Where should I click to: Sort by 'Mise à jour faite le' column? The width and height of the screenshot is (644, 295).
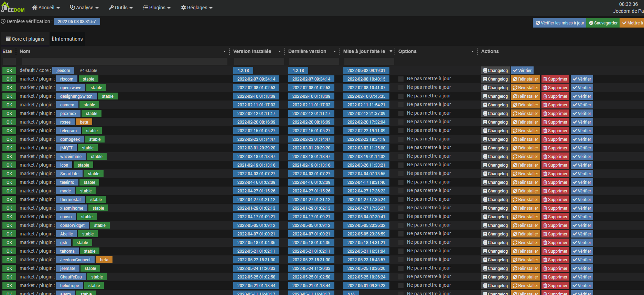[364, 51]
